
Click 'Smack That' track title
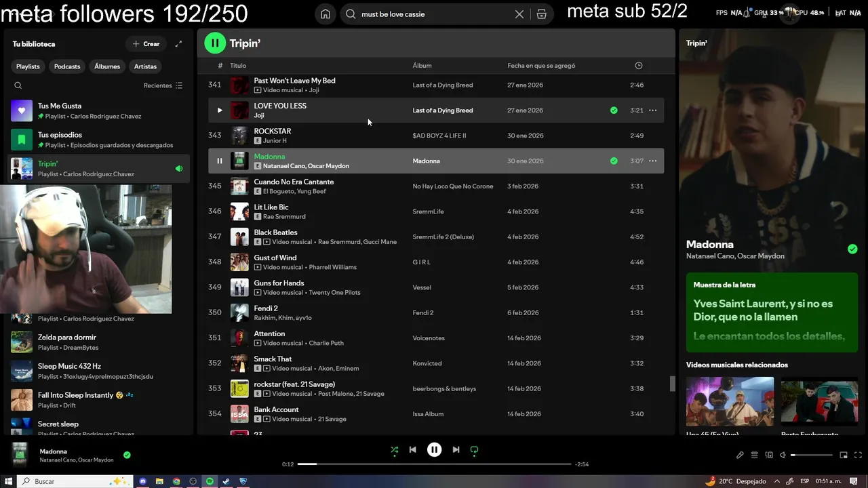click(x=273, y=359)
